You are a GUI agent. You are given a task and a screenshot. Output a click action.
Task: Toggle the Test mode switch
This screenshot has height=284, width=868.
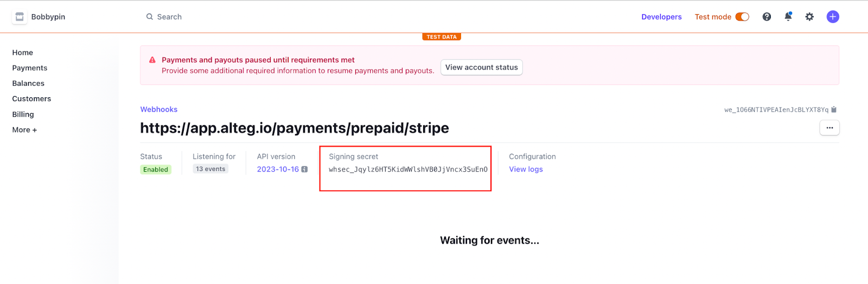742,17
